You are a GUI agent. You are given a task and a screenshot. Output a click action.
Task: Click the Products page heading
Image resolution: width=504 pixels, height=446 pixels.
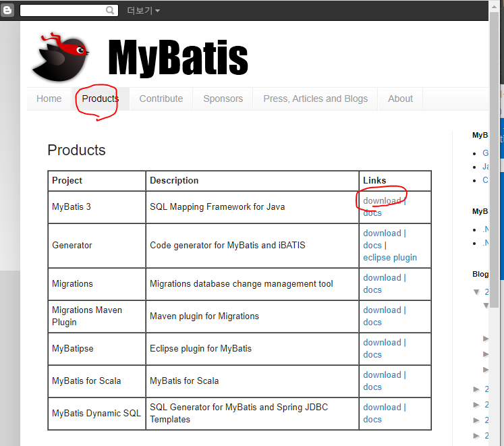(76, 150)
